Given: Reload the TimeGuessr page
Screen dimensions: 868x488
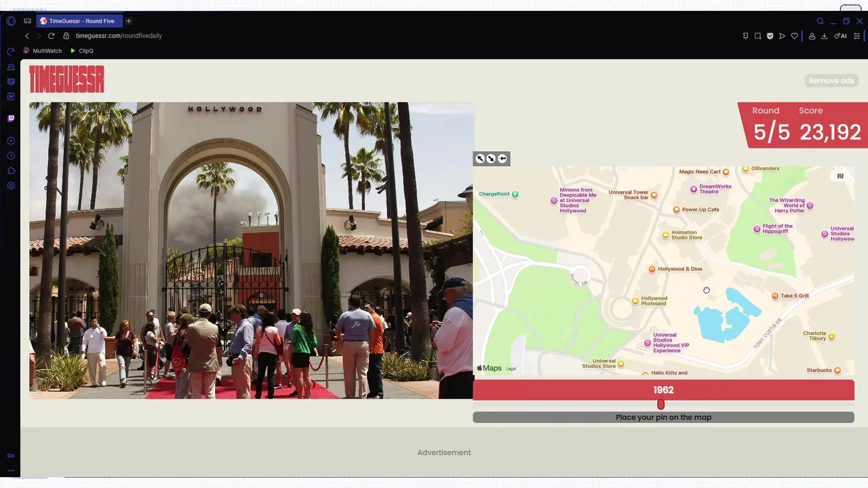Looking at the screenshot, I should [x=51, y=36].
